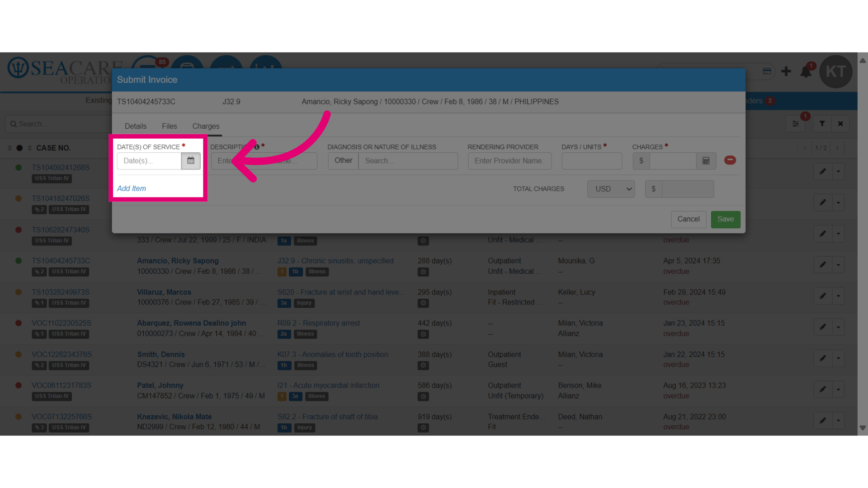The width and height of the screenshot is (868, 488).
Task: Open crew link Smith, Dennis
Action: pyautogui.click(x=161, y=355)
